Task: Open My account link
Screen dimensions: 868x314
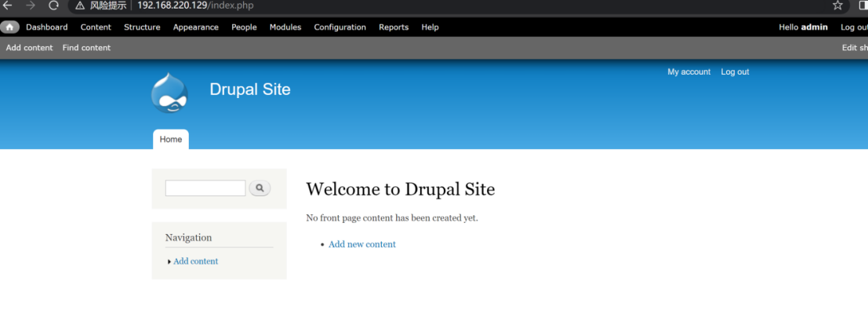Action: [689, 72]
